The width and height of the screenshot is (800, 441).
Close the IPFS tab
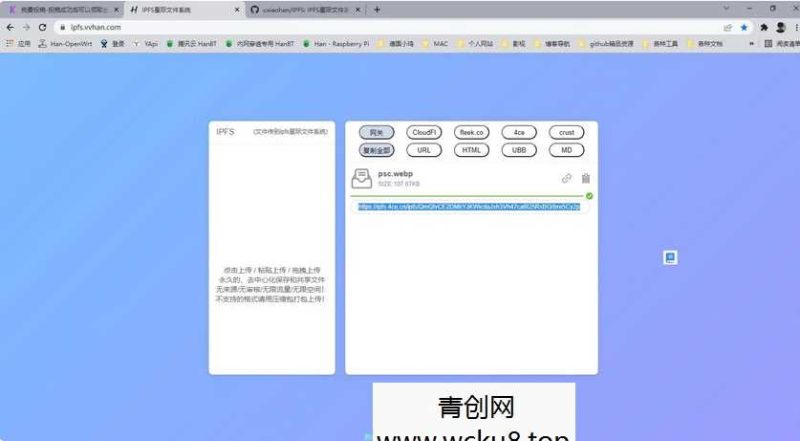pos(237,10)
